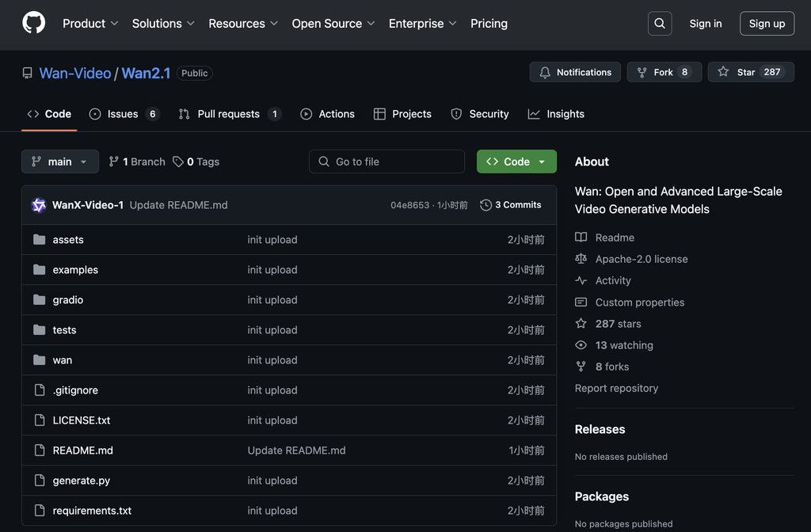Open generate.py file name

point(82,481)
